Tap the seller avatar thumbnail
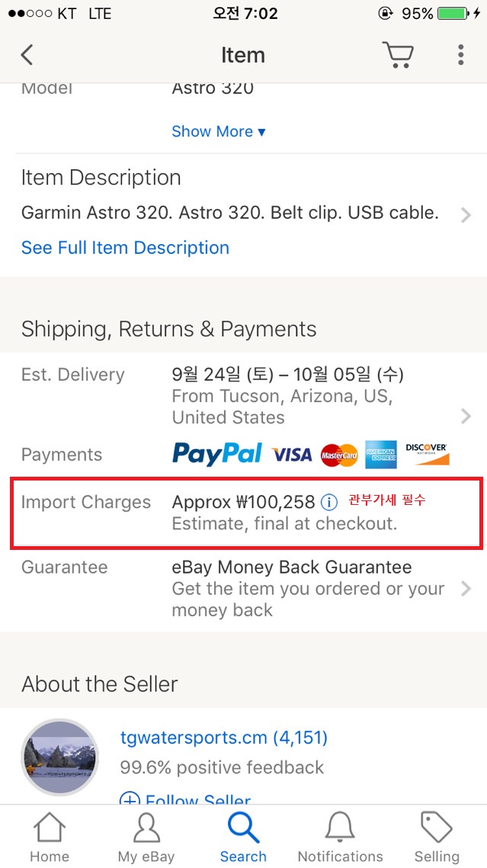 click(x=60, y=757)
